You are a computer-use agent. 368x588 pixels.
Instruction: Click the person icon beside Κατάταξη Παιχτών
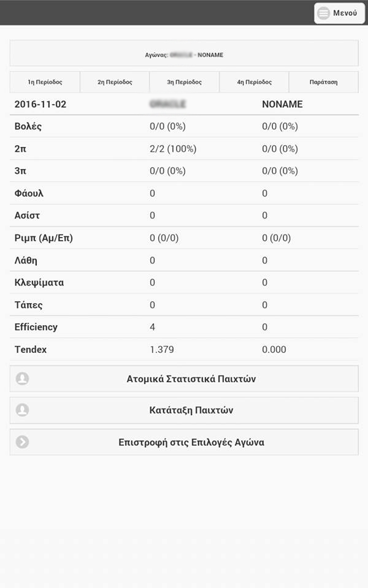point(22,410)
